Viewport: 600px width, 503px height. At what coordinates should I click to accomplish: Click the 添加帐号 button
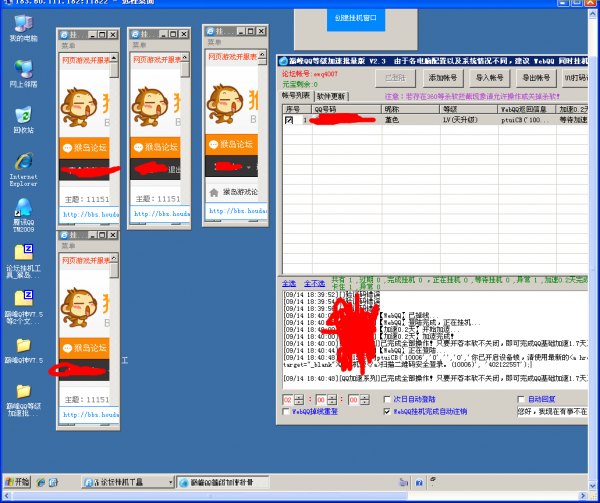(x=443, y=78)
